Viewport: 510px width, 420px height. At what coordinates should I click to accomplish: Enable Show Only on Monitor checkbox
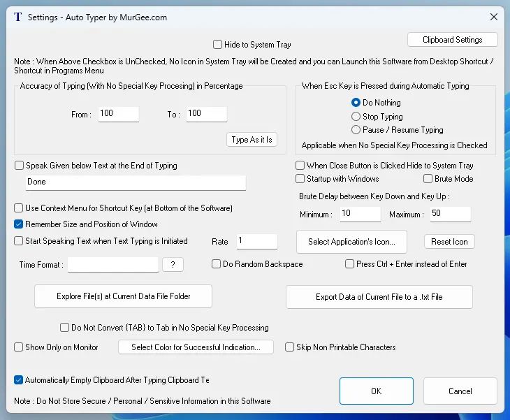coord(19,347)
